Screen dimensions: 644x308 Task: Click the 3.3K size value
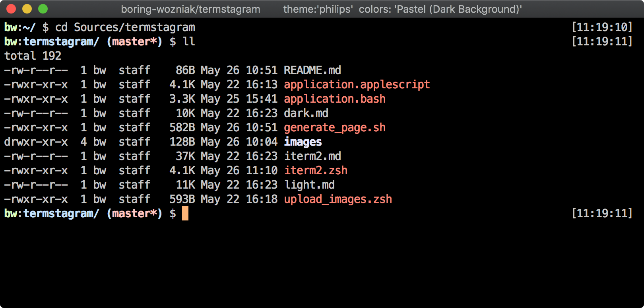coord(182,99)
